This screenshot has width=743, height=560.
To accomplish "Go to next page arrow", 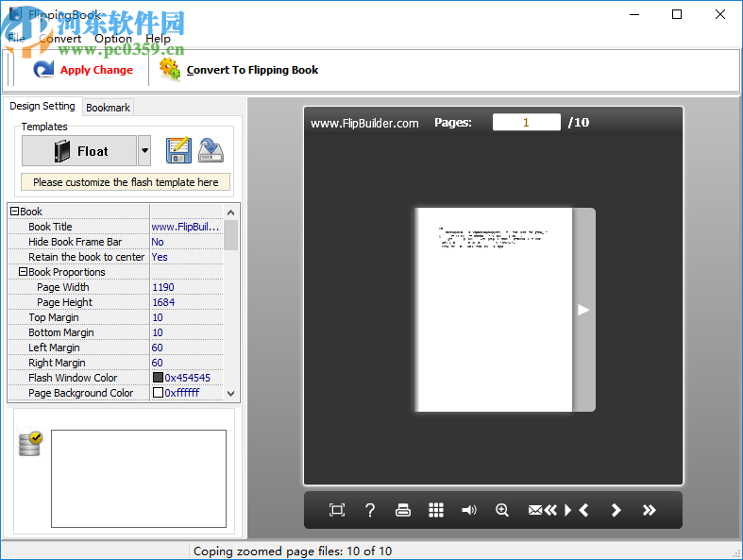I will [x=616, y=510].
